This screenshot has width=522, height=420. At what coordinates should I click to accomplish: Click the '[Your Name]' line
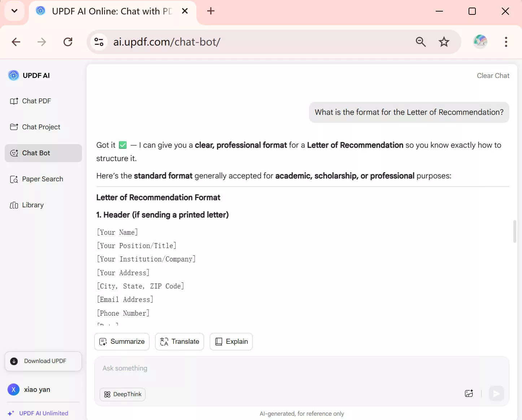[x=117, y=233]
